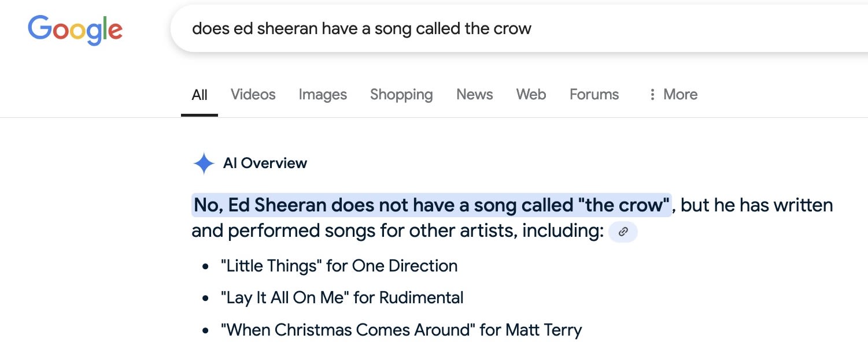Screen dimensions: 868x346
Task: Click the "When Christmas Comes Around" item
Action: point(401,330)
